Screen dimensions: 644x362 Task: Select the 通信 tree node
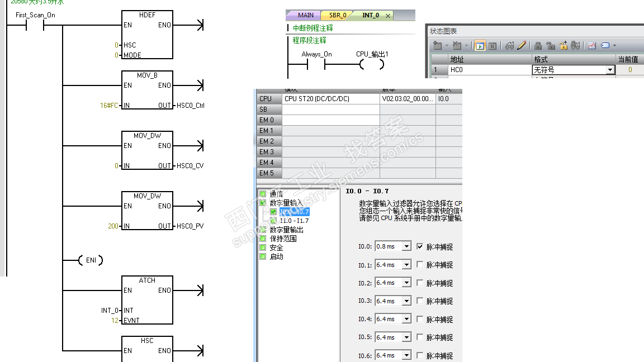[x=276, y=194]
